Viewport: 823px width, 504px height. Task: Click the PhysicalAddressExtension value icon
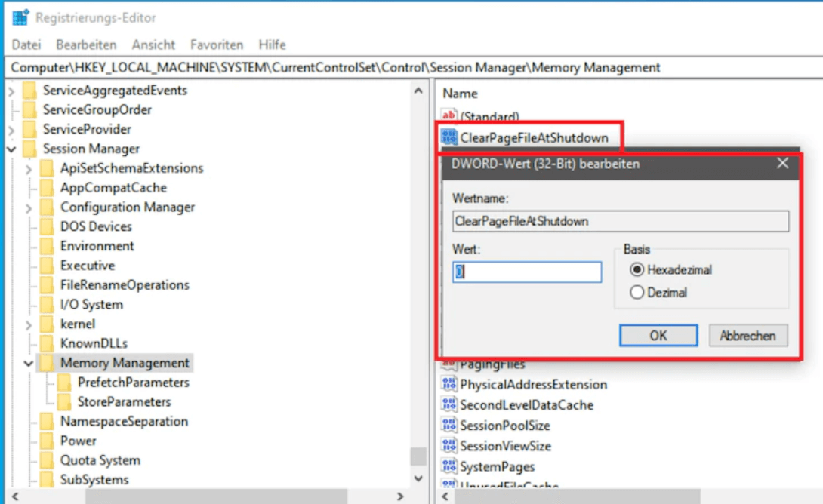(449, 385)
